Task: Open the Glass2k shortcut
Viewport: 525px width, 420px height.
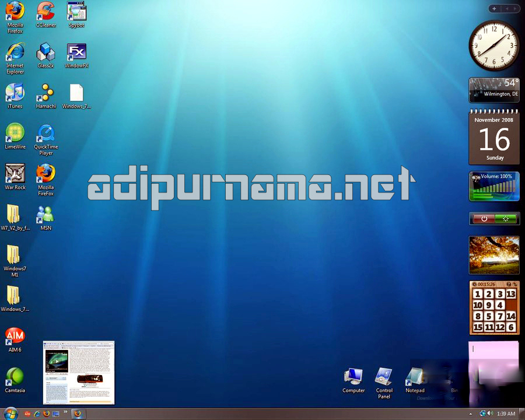Action: (46, 55)
